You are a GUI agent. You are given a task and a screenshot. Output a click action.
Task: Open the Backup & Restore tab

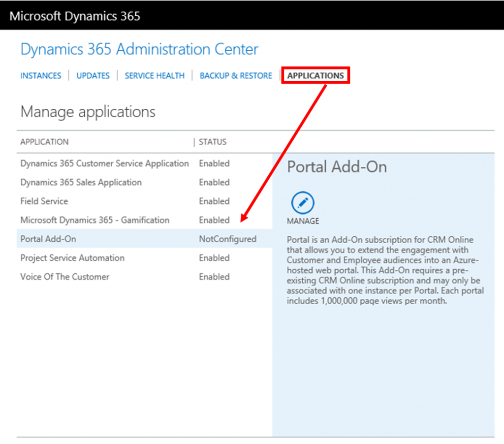[x=236, y=75]
